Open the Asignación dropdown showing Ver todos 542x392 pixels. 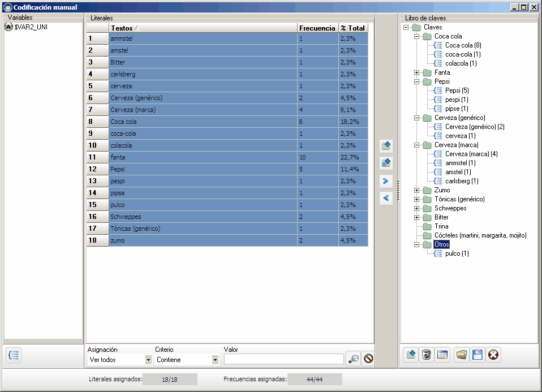148,360
